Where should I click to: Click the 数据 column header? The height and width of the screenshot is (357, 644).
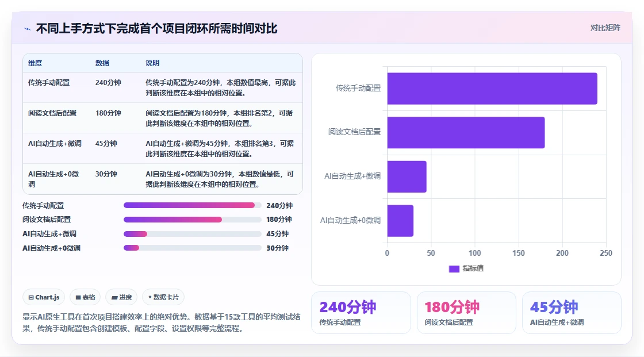102,63
